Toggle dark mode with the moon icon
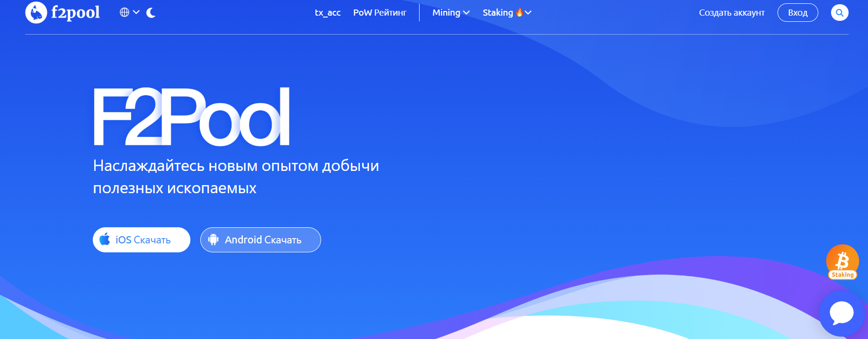868x339 pixels. pos(151,13)
